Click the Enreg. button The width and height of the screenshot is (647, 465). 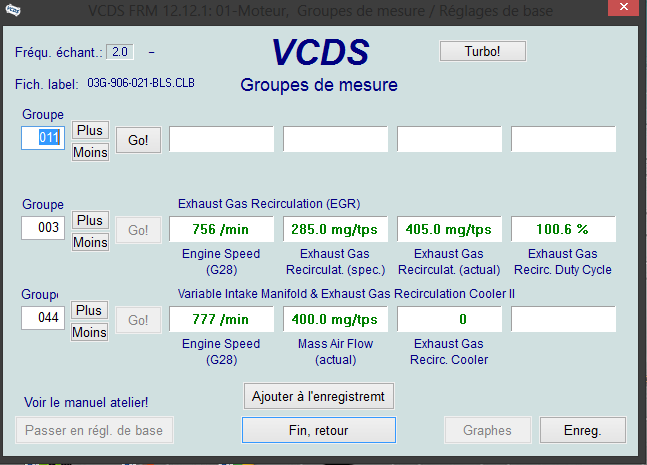click(x=583, y=430)
